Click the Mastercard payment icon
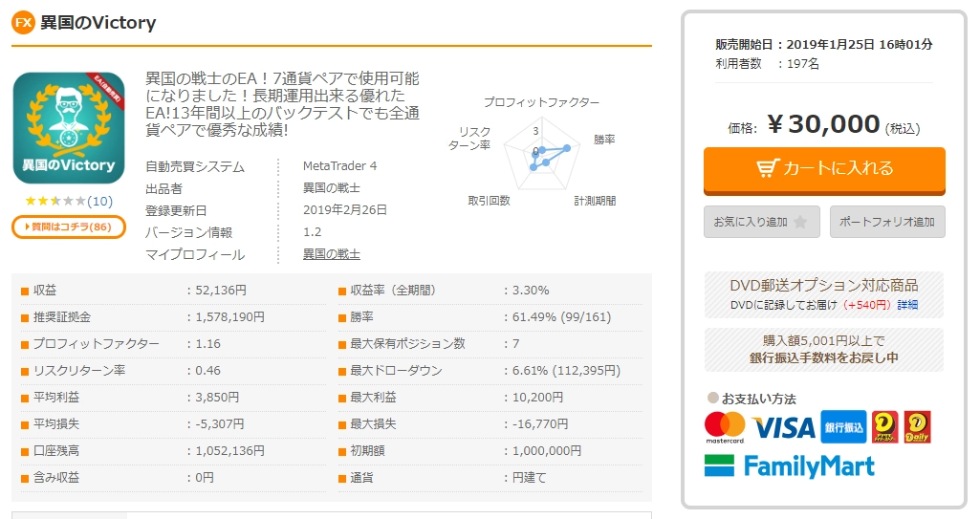980x519 pixels. [724, 427]
